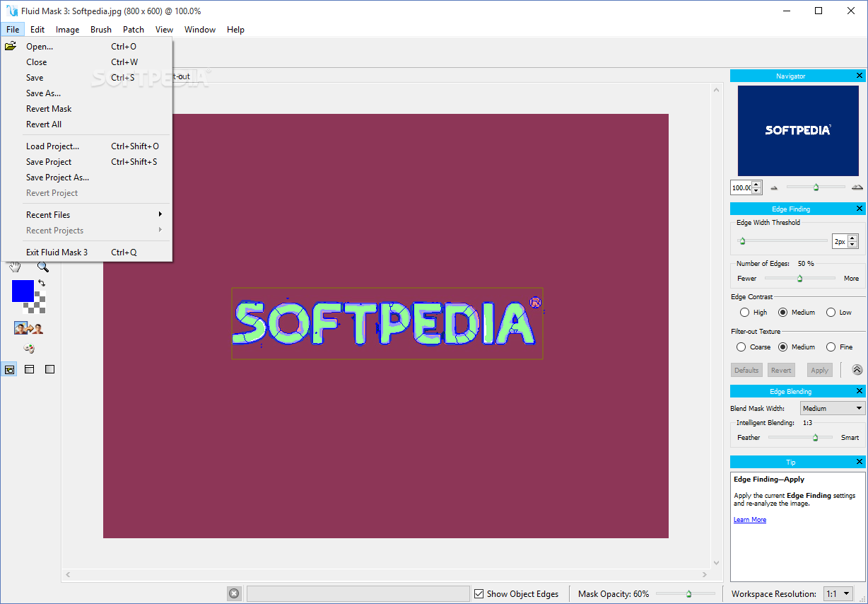This screenshot has width=868, height=604.
Task: Open the Image menu
Action: point(68,30)
